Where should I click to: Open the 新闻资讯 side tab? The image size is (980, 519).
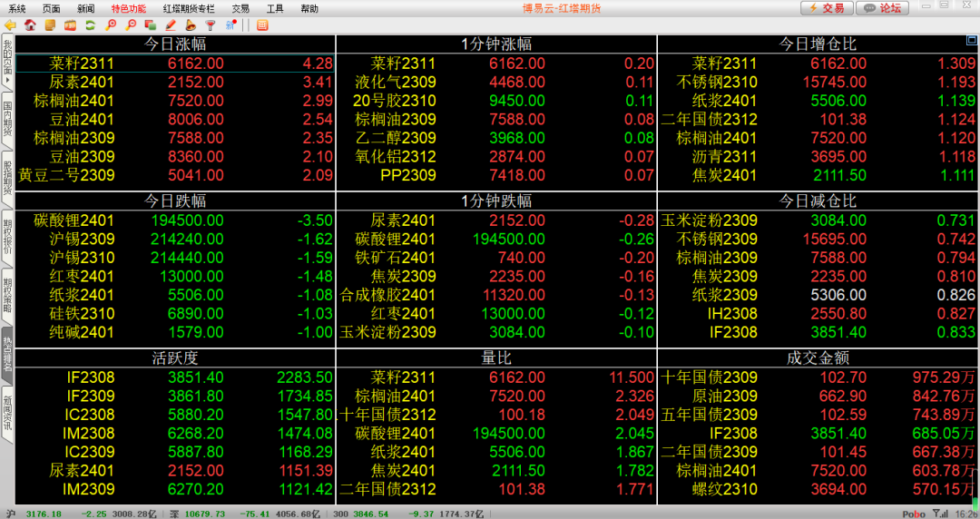click(x=7, y=411)
